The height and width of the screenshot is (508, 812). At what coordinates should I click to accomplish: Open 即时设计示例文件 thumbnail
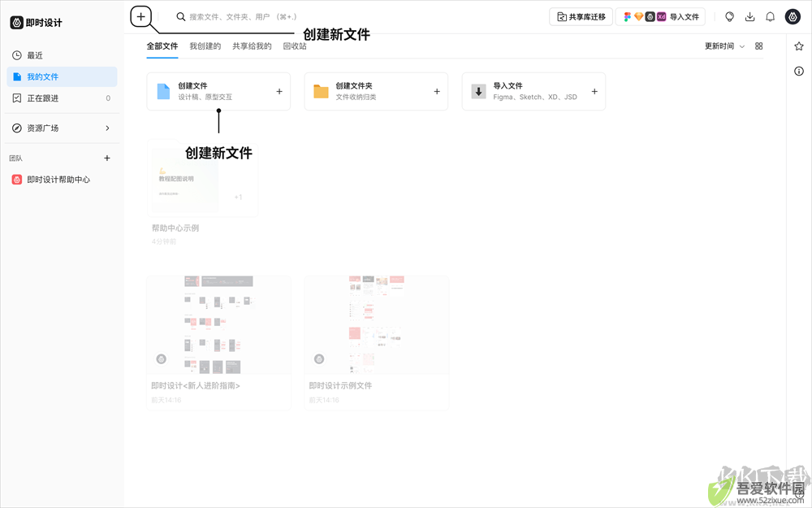[376, 325]
